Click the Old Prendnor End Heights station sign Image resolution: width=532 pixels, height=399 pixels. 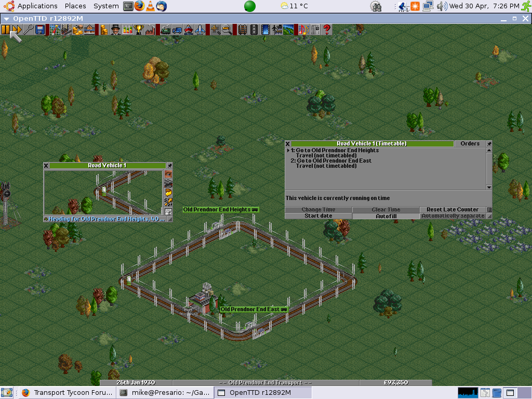221,210
